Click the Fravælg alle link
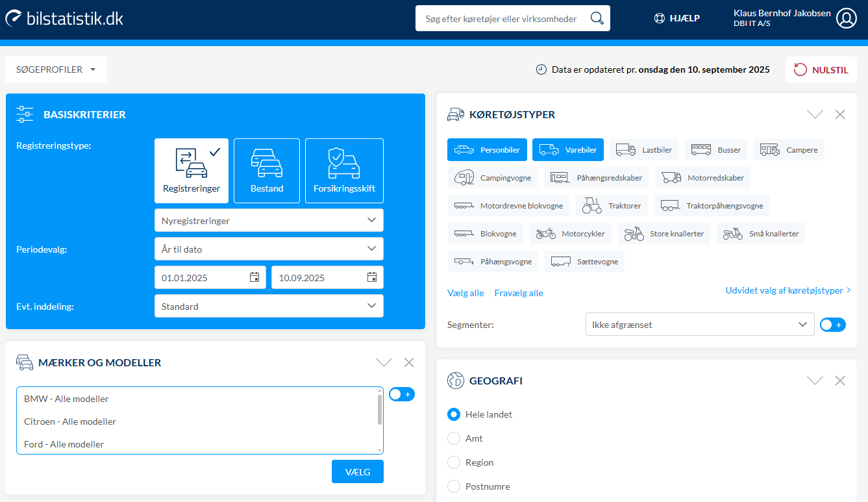 point(518,293)
